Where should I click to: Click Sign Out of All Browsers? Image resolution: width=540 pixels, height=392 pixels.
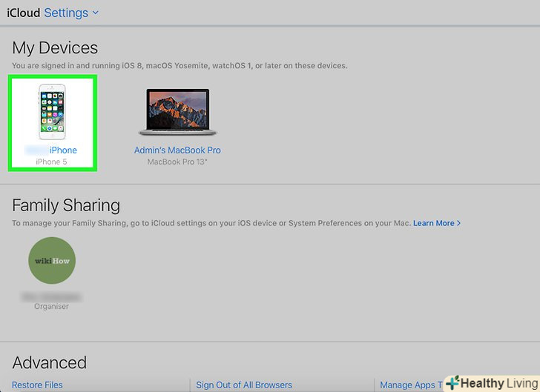pyautogui.click(x=244, y=385)
